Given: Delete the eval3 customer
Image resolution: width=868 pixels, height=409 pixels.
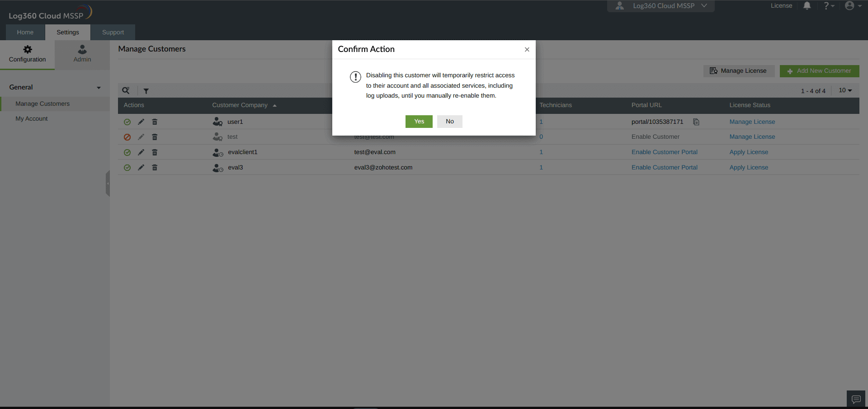Looking at the screenshot, I should 155,168.
